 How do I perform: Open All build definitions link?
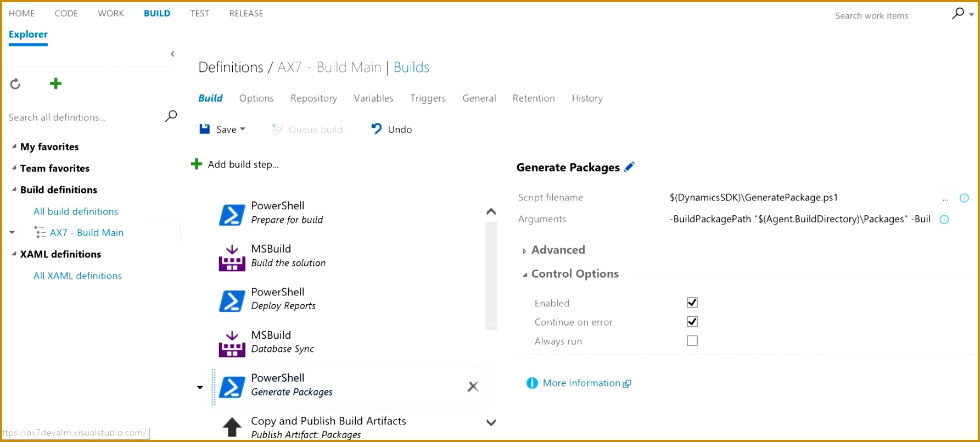76,211
